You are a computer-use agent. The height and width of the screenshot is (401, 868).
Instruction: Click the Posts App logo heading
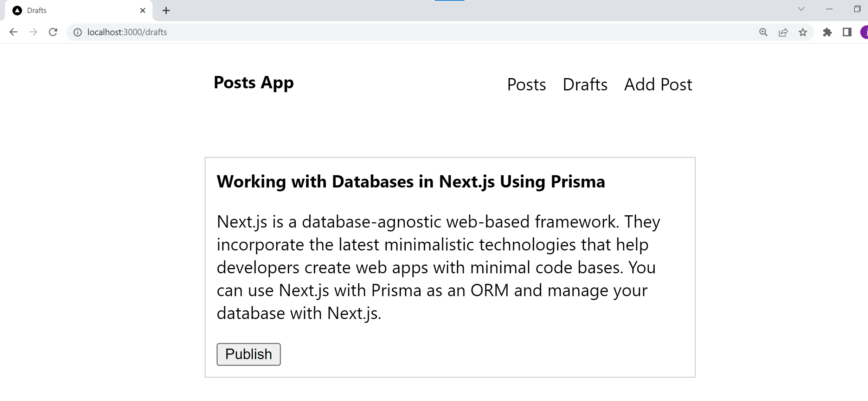[x=253, y=83]
